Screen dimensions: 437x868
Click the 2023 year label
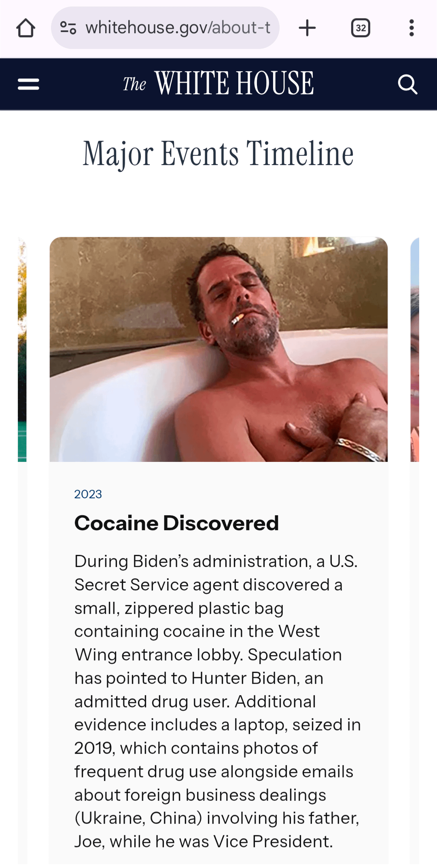click(88, 494)
